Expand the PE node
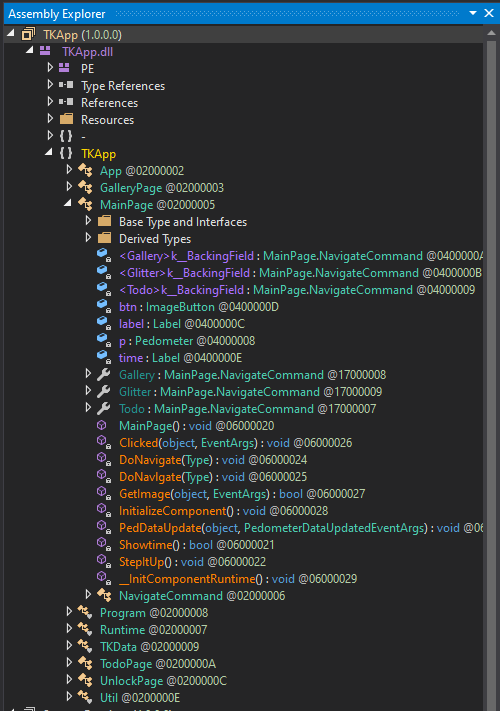 [50, 68]
